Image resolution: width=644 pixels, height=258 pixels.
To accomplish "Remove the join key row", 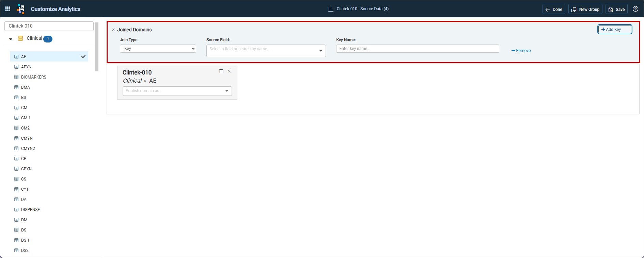I will click(521, 51).
